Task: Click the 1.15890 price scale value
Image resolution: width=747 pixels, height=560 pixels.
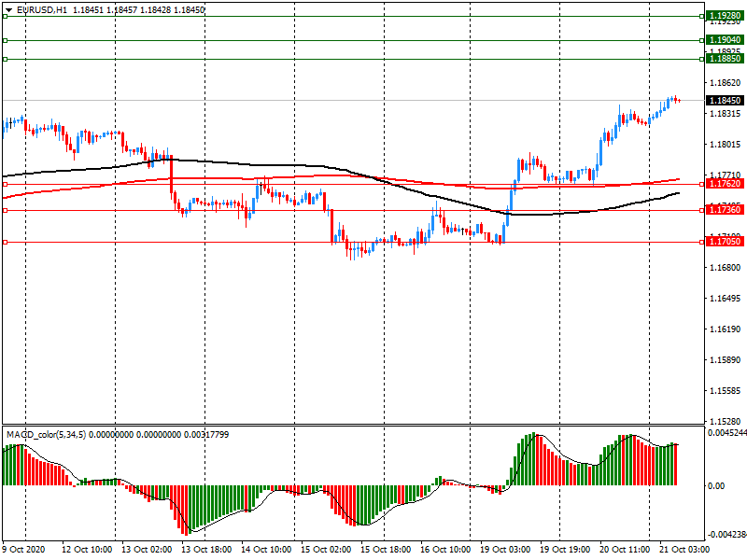Action: click(x=726, y=360)
